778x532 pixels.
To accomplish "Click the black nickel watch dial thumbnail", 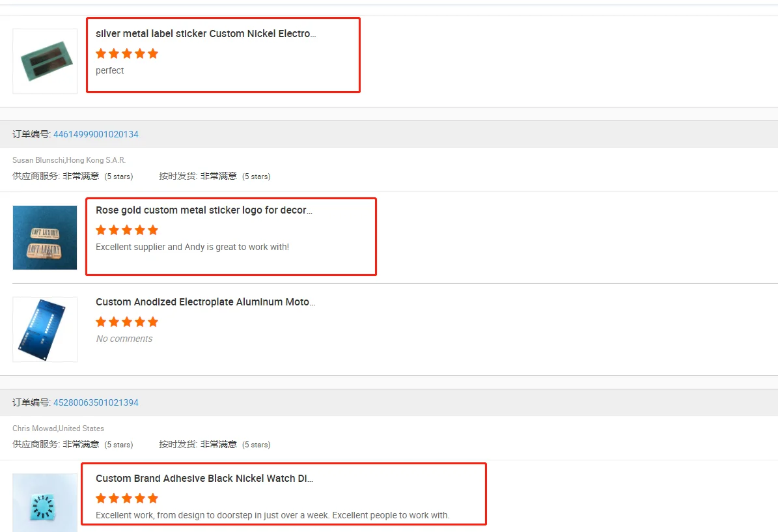I will point(45,503).
